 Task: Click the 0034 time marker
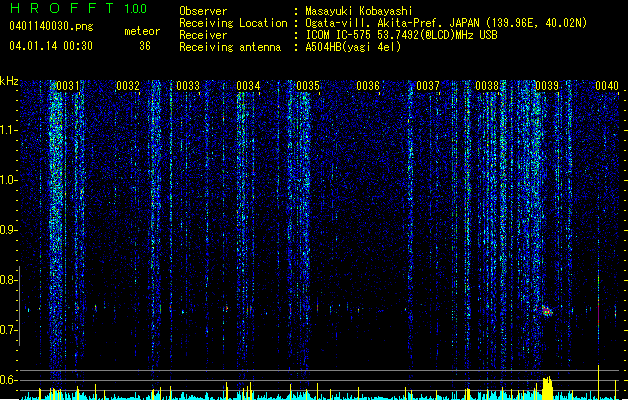pyautogui.click(x=248, y=86)
